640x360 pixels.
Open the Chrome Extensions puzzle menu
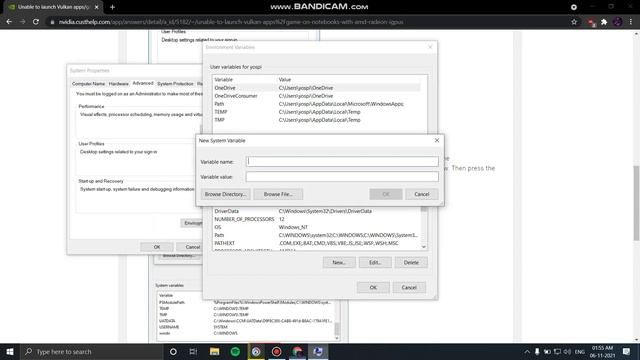pyautogui.click(x=604, y=22)
